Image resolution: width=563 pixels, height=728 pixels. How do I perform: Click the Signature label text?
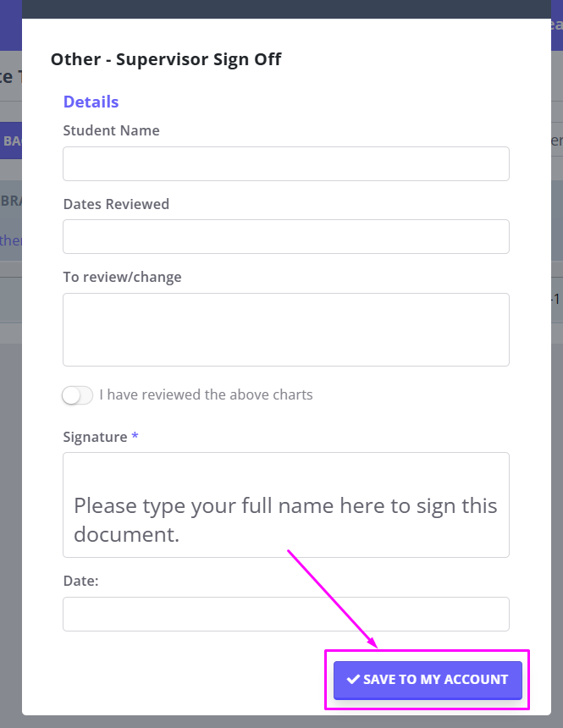pos(95,437)
